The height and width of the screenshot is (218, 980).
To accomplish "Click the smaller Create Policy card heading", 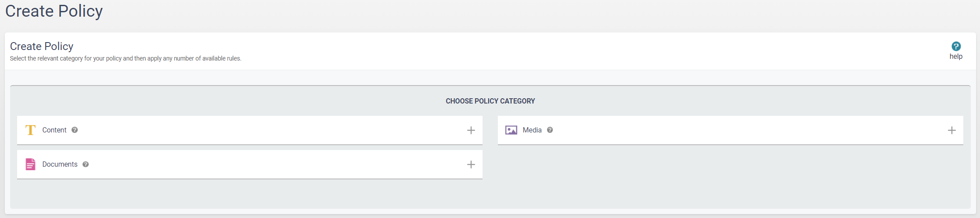I will coord(42,46).
